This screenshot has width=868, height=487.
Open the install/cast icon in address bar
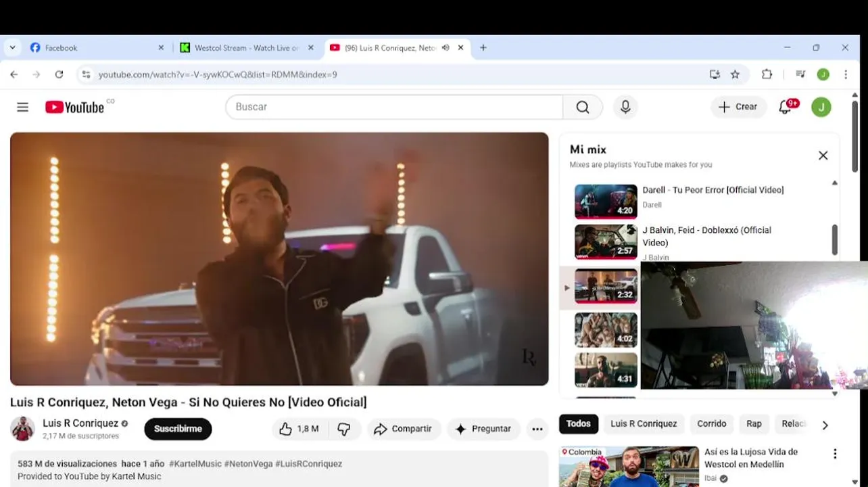tap(715, 74)
